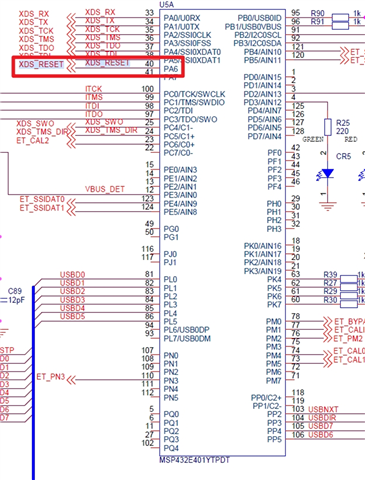Click the highlighted XDS_RESET port label
The width and height of the screenshot is (365, 480).
pyautogui.click(x=41, y=64)
